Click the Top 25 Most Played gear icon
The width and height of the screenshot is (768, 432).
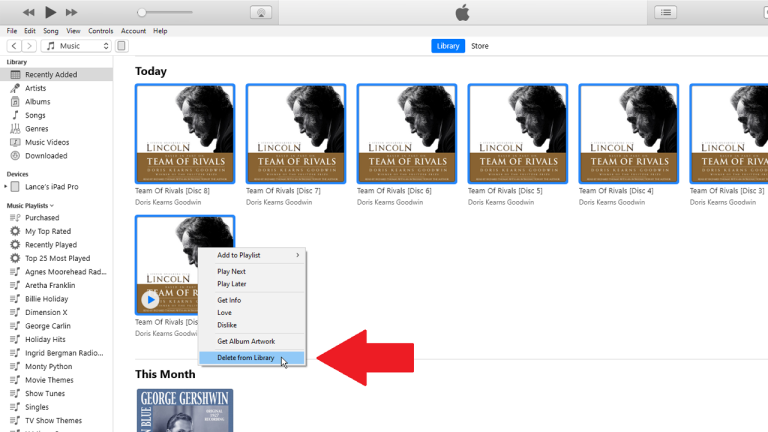tap(15, 258)
